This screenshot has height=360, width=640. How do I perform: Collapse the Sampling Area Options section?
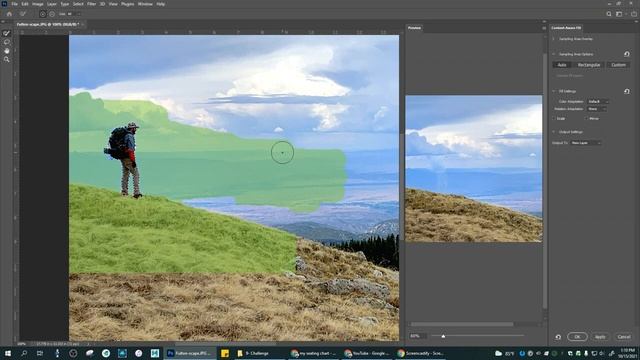coord(554,54)
